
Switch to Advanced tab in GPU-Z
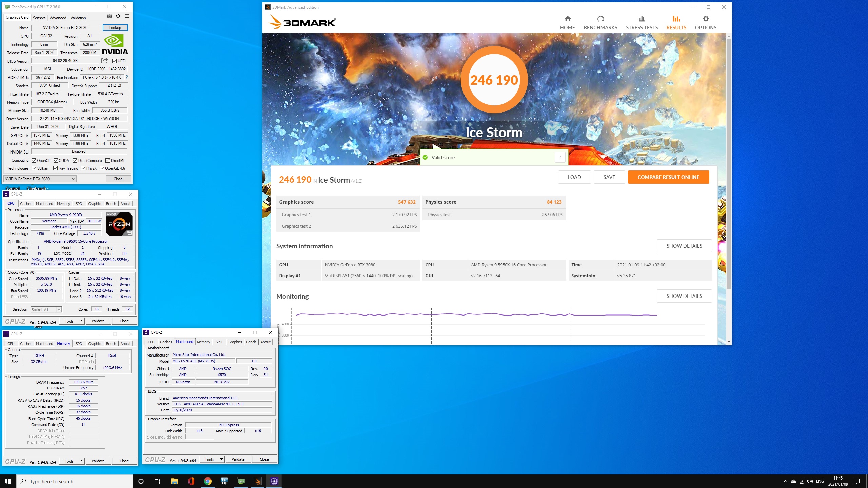point(58,18)
